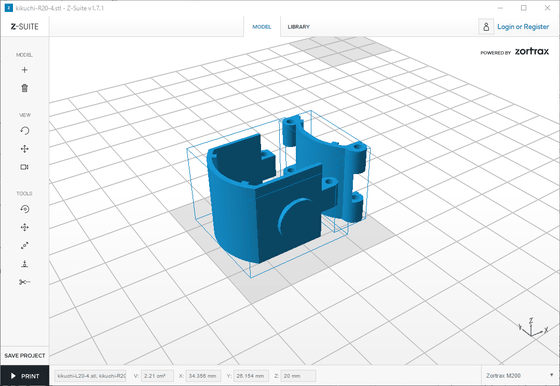Delete the model using the trash icon

click(x=25, y=88)
